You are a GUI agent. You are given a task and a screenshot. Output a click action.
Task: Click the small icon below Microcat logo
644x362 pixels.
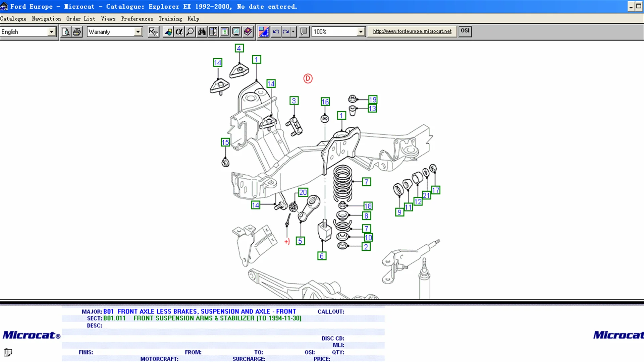coord(8,352)
